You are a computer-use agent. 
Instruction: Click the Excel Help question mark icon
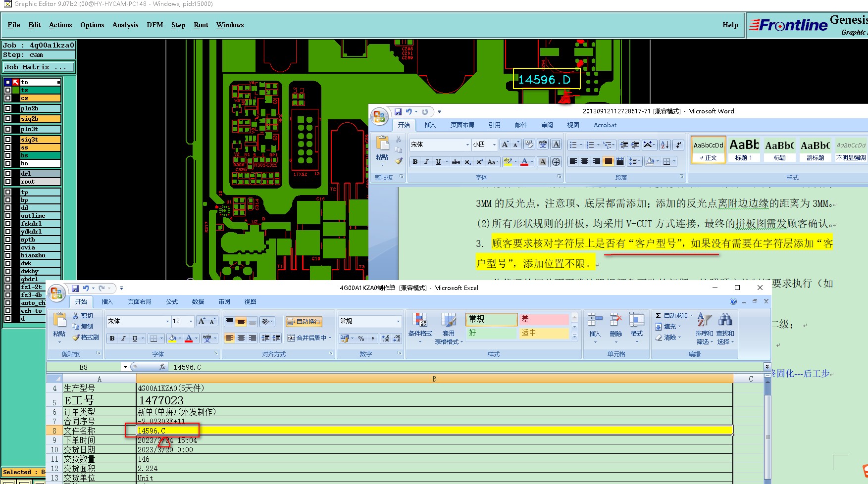[733, 301]
